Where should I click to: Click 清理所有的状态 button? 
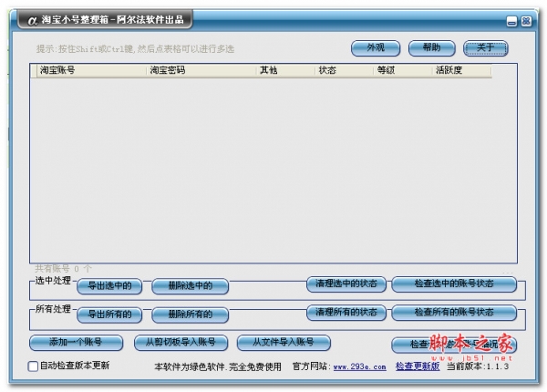tap(346, 313)
